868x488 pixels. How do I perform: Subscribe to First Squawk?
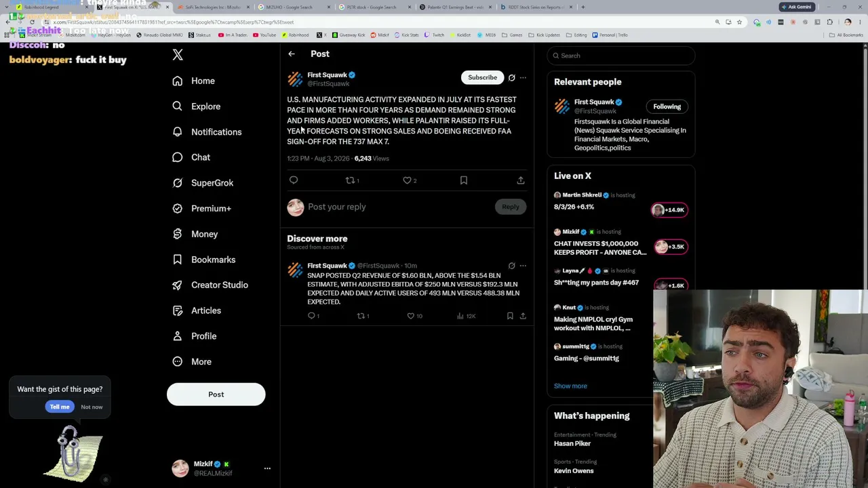point(482,77)
